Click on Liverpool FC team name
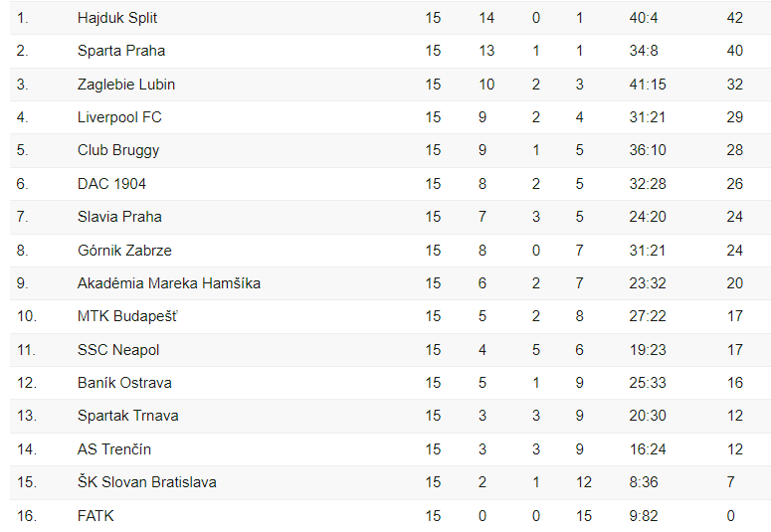The width and height of the screenshot is (771, 532). (119, 117)
